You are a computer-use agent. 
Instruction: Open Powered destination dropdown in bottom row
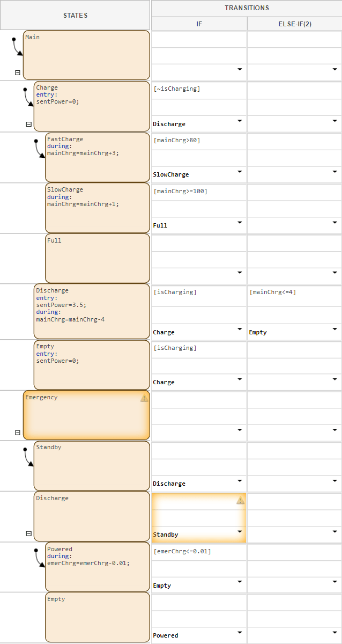pyautogui.click(x=240, y=633)
